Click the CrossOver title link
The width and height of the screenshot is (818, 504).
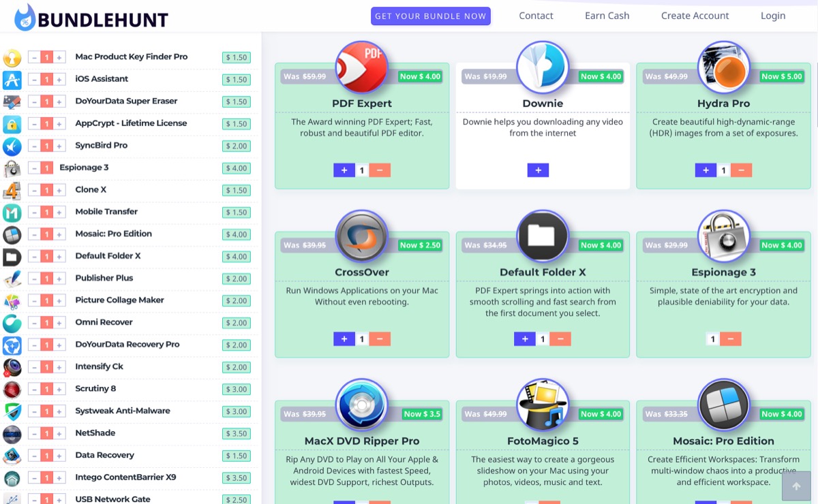pyautogui.click(x=362, y=272)
